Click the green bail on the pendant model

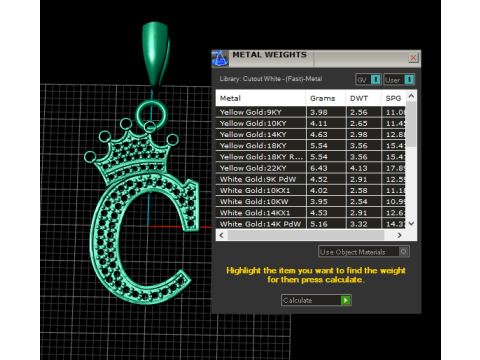click(155, 55)
